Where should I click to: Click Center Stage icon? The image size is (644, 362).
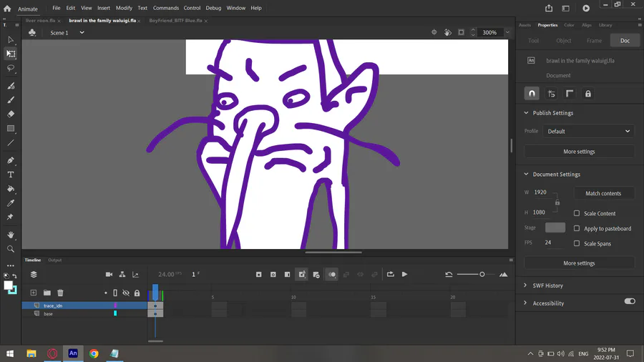click(x=434, y=32)
